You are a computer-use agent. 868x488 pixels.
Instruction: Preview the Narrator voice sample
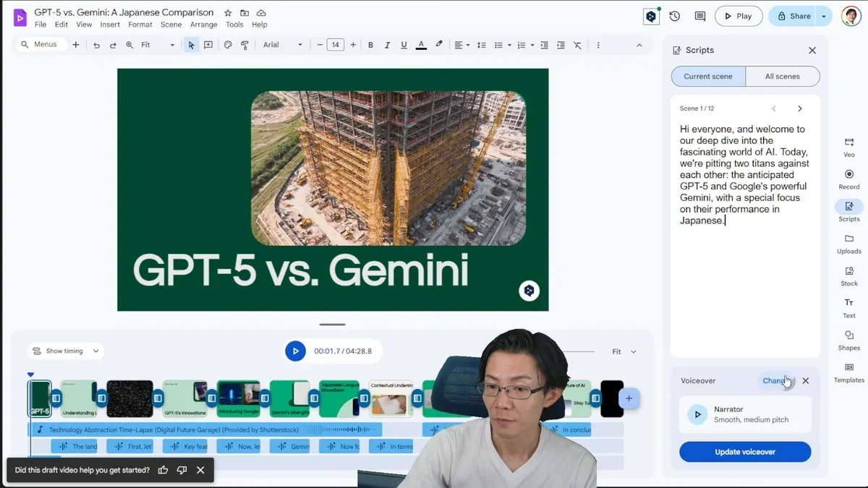tap(697, 414)
